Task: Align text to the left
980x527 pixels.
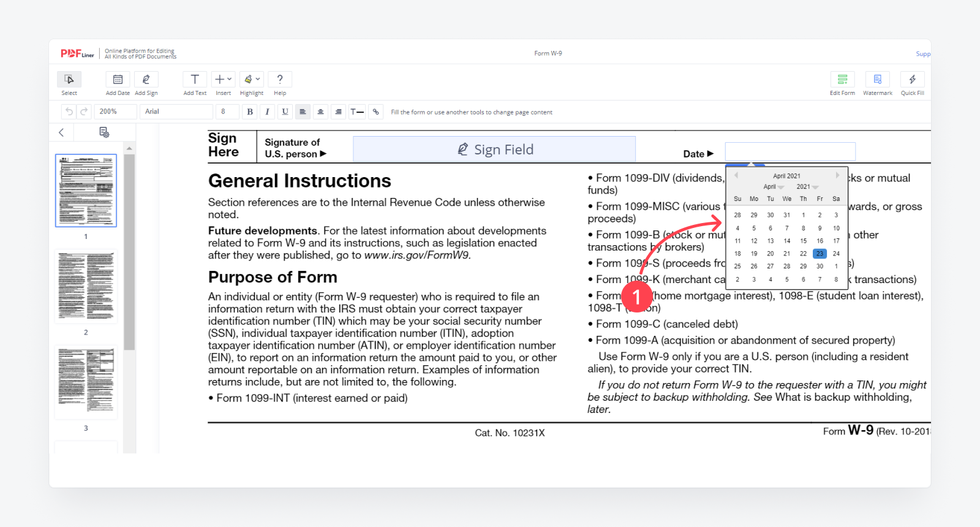Action: (303, 112)
